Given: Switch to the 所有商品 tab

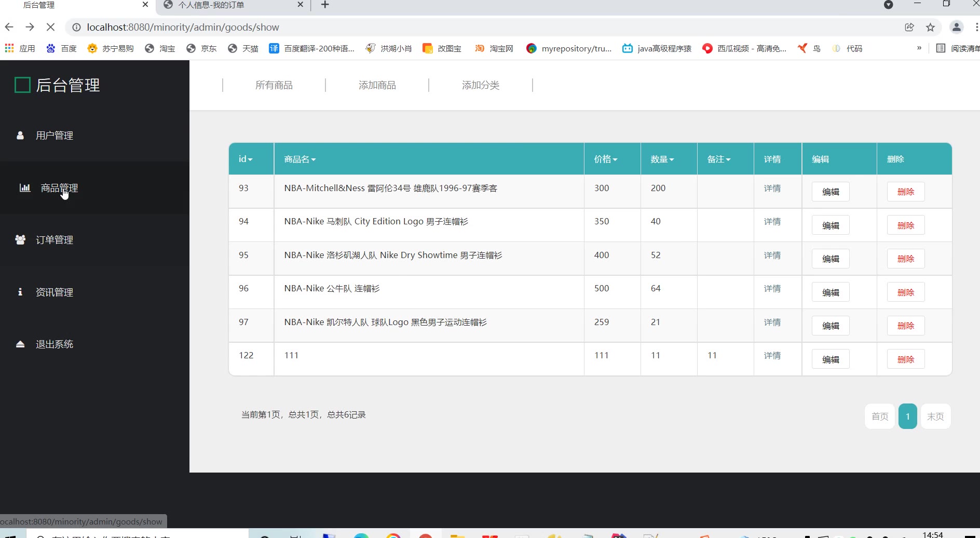Looking at the screenshot, I should click(x=274, y=85).
